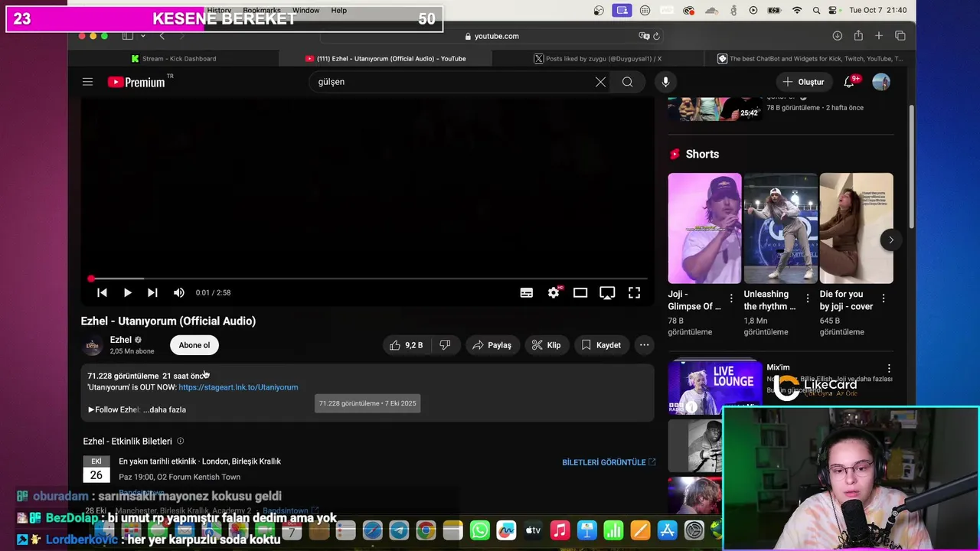Open options for Mix'im playlist
Image resolution: width=980 pixels, height=551 pixels.
[x=889, y=369]
